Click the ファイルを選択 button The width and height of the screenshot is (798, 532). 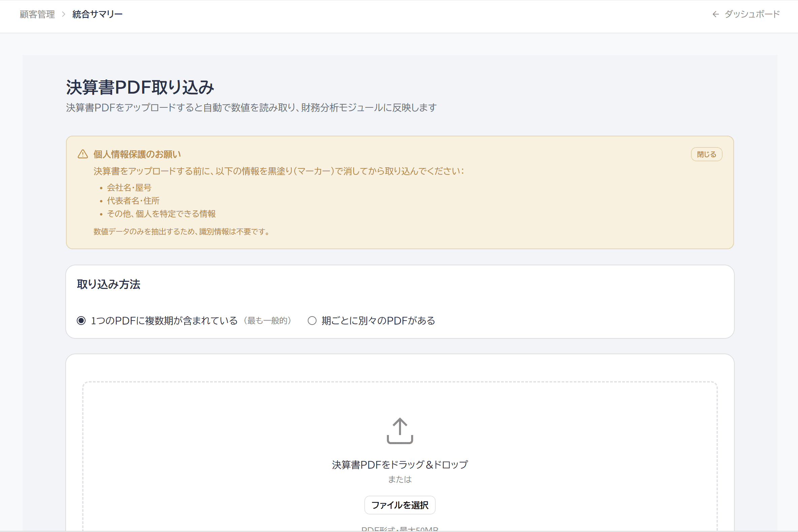pos(400,505)
